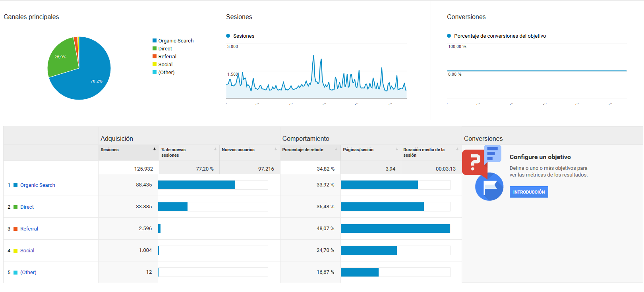This screenshot has width=644, height=292.
Task: Click the red question mark goal icon
Action: (475, 162)
